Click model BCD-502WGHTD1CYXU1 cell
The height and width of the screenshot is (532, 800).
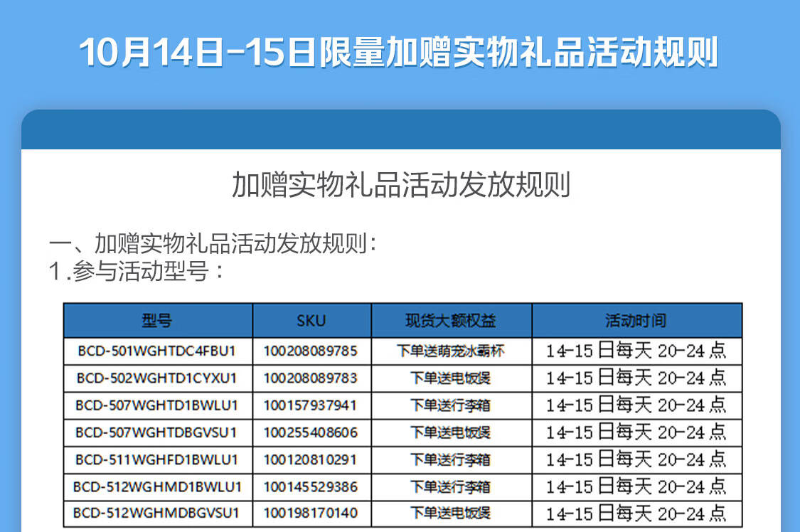pyautogui.click(x=157, y=378)
